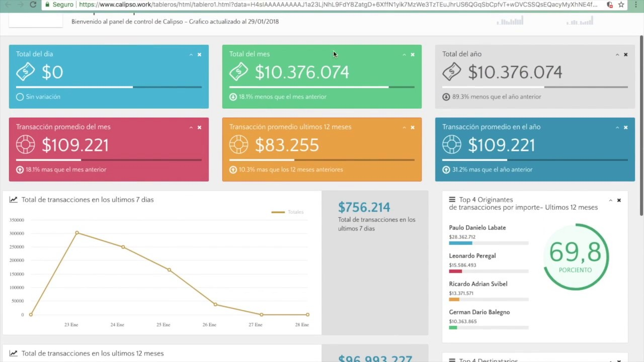
Task: Click the down-arrow icon beside 18.1% menos
Action: click(x=233, y=97)
